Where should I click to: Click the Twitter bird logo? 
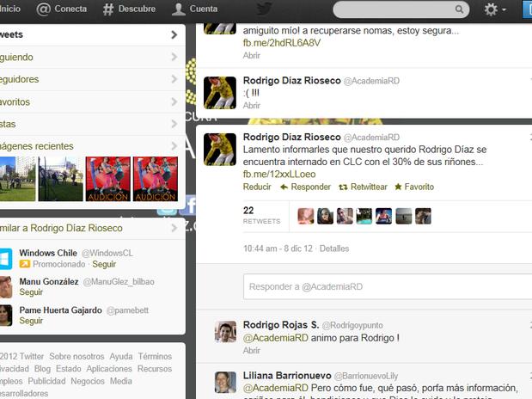coord(265,9)
